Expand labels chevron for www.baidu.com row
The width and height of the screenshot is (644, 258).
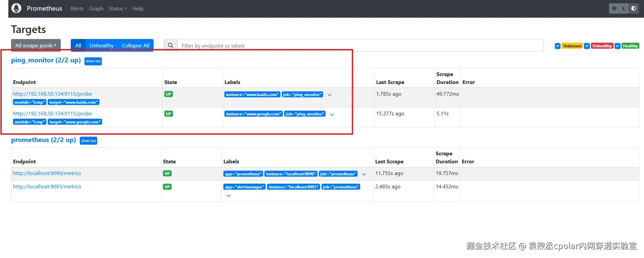coord(330,95)
